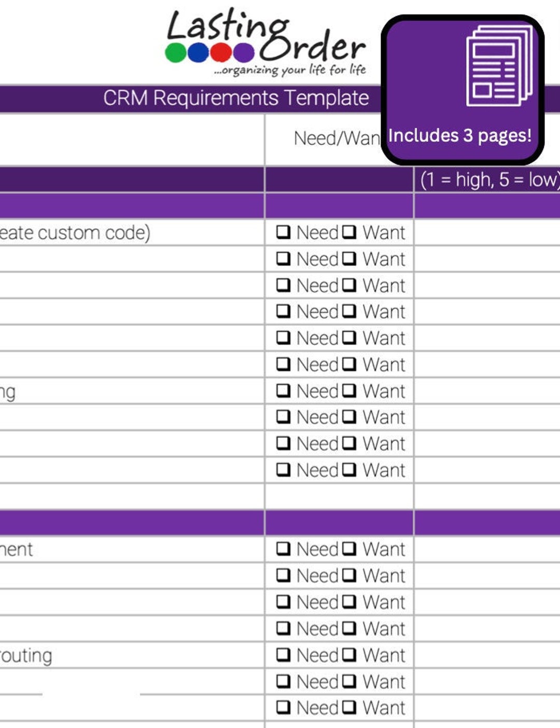Mark Want checkbox in row ending 'nent'
The image size is (560, 728).
(349, 549)
